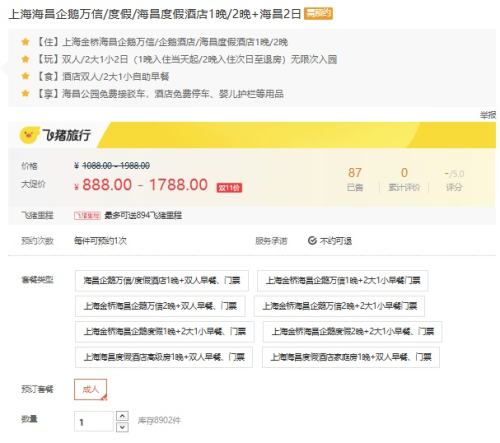
Task: Choose 上海海昌度假酒店高级房1晚+双人早餐 package
Action: [164, 357]
